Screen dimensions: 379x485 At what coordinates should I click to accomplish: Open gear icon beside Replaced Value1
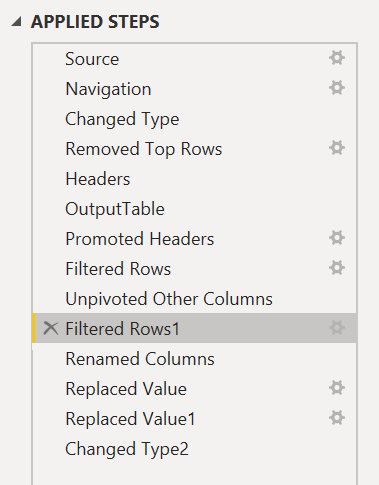pos(337,418)
